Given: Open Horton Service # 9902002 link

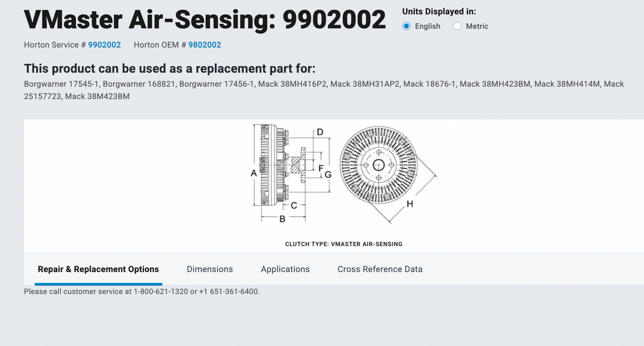Looking at the screenshot, I should click(x=105, y=45).
